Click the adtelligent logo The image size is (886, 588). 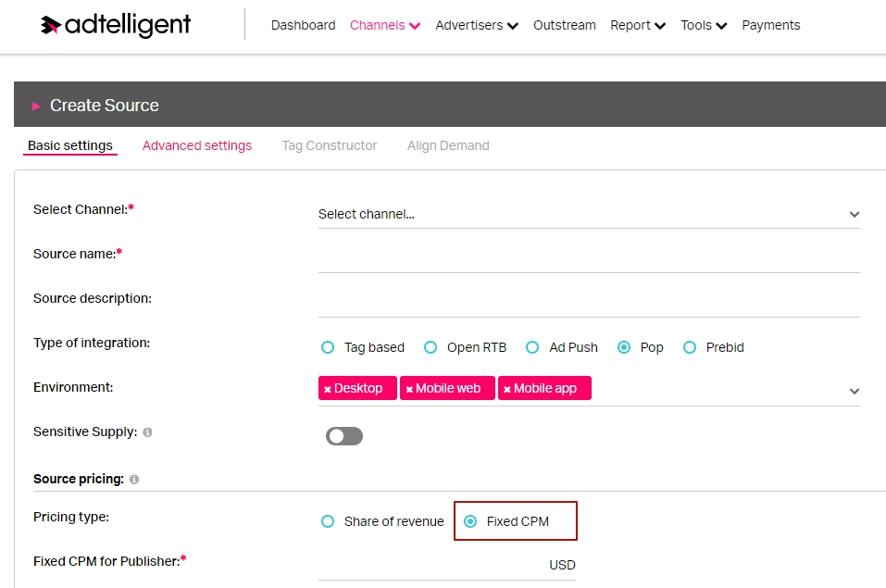coord(116,25)
